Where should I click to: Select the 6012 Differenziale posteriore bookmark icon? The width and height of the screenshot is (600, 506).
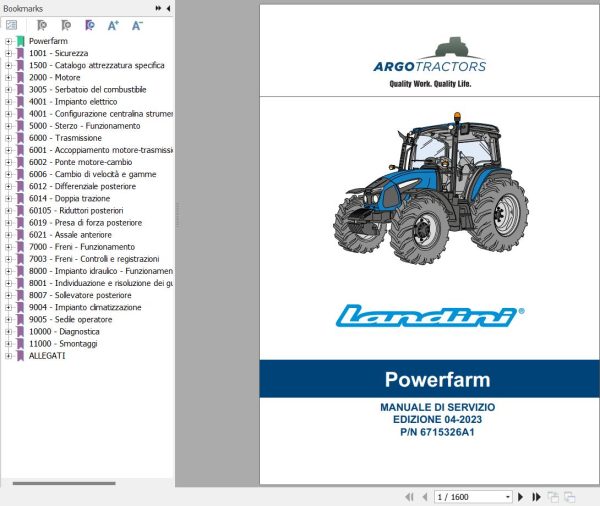click(21, 186)
